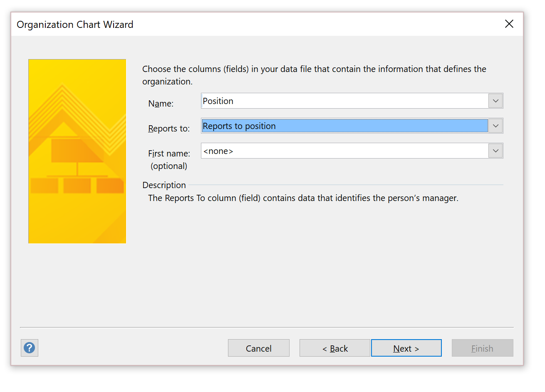Click the yellow org chart wizard illustration
The height and width of the screenshot is (392, 545).
77,151
